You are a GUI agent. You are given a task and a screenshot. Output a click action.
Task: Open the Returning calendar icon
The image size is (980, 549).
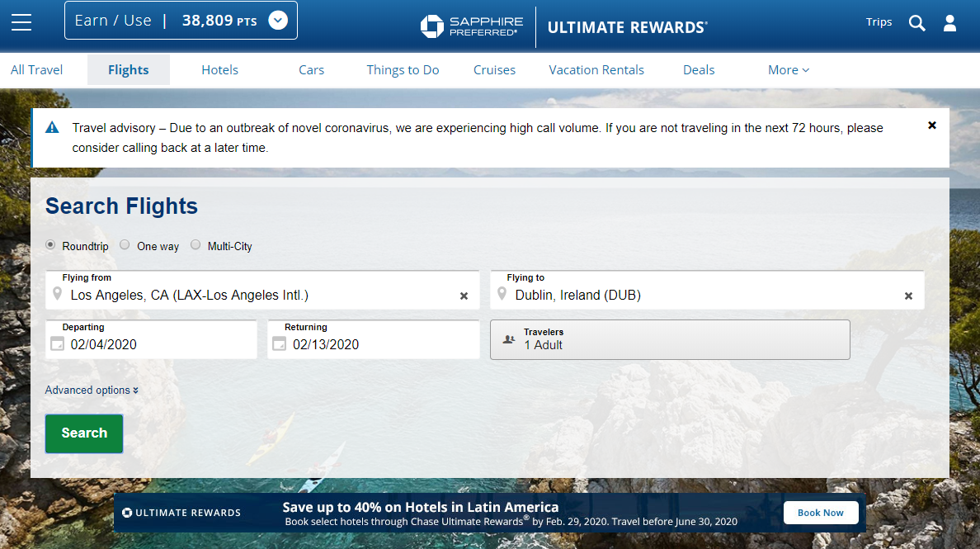tap(280, 344)
